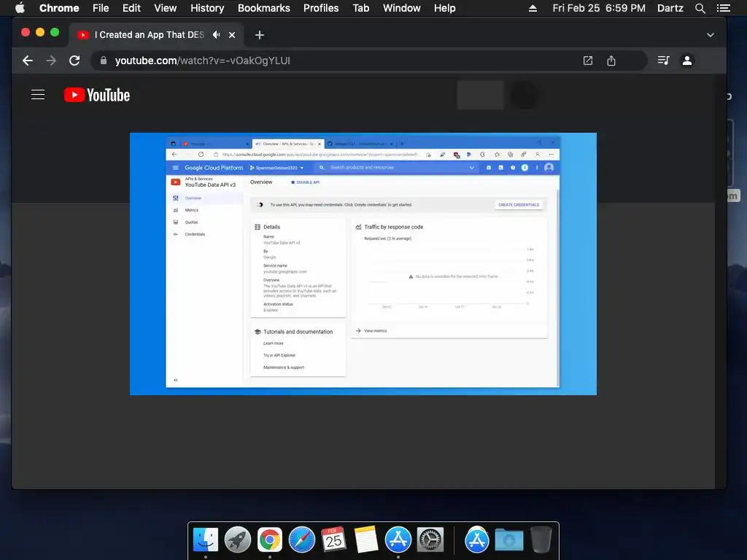This screenshot has width=747, height=560.
Task: Expand the tab search chevron
Action: (711, 35)
